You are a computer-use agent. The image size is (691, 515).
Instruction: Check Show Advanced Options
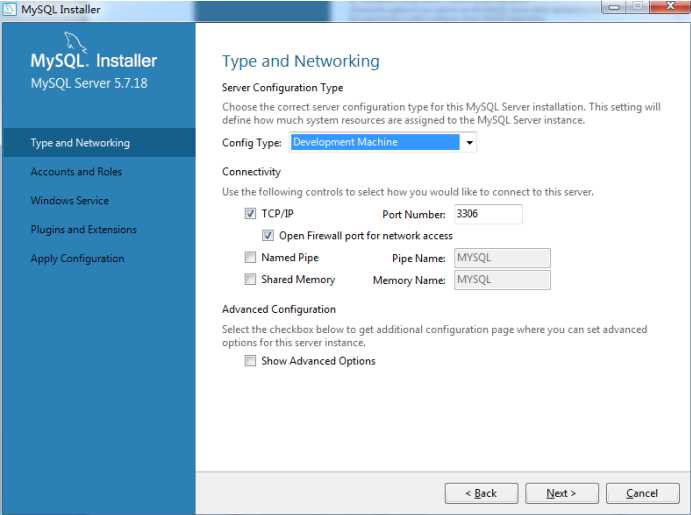pyautogui.click(x=250, y=361)
